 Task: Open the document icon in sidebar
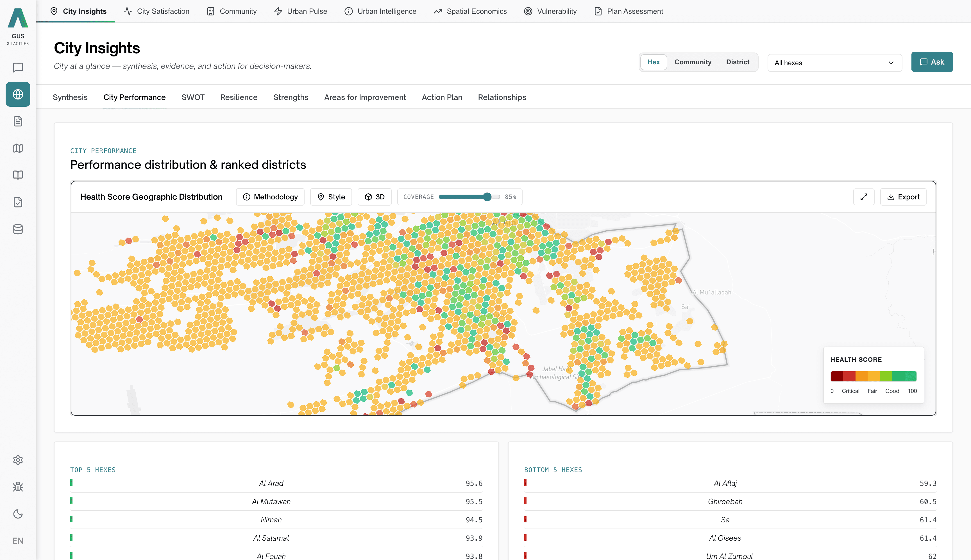click(18, 122)
